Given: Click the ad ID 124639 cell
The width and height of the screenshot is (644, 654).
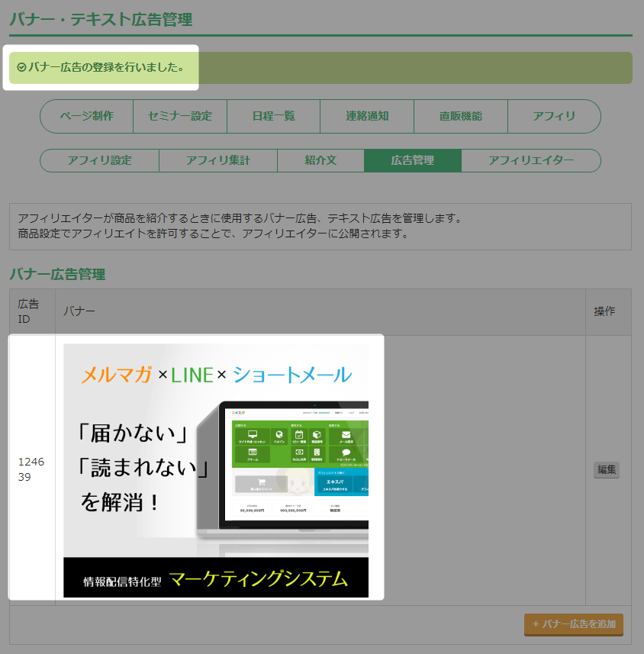Looking at the screenshot, I should pyautogui.click(x=32, y=469).
